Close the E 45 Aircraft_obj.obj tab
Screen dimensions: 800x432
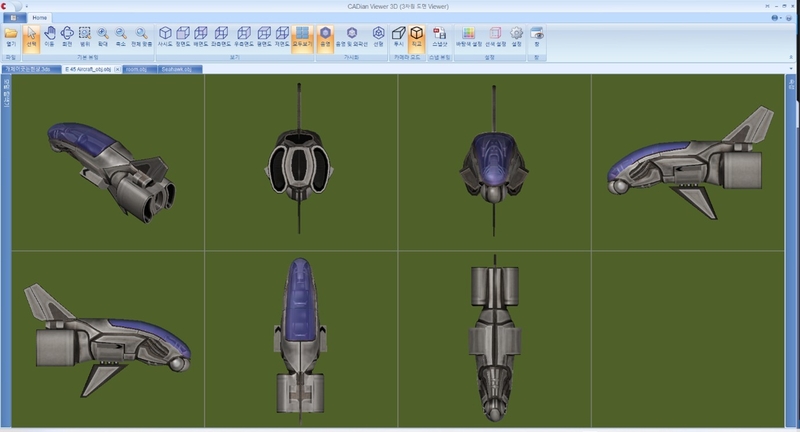click(x=117, y=70)
